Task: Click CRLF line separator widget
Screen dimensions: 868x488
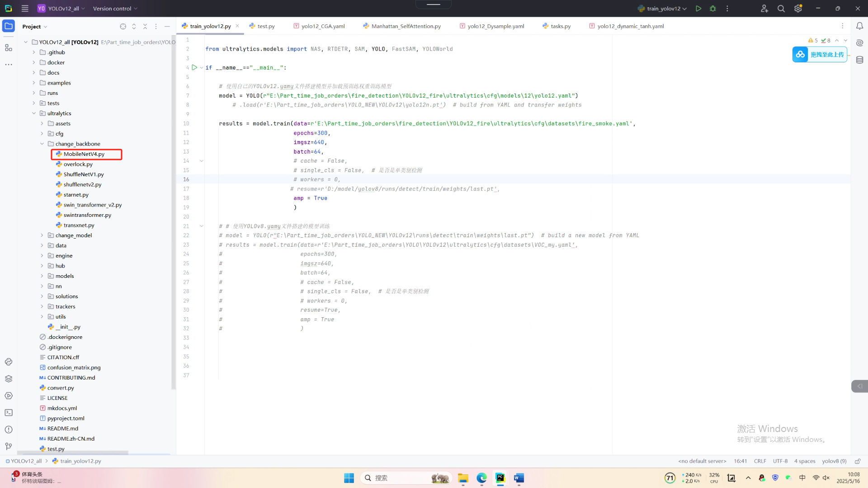Action: [x=760, y=461]
